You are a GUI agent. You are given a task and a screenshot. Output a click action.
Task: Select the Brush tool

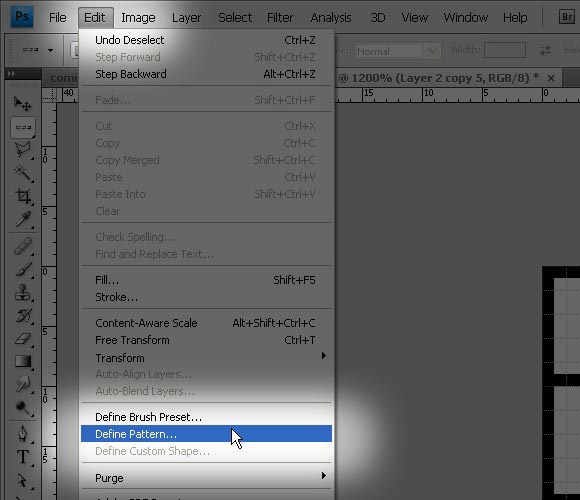coord(23,269)
